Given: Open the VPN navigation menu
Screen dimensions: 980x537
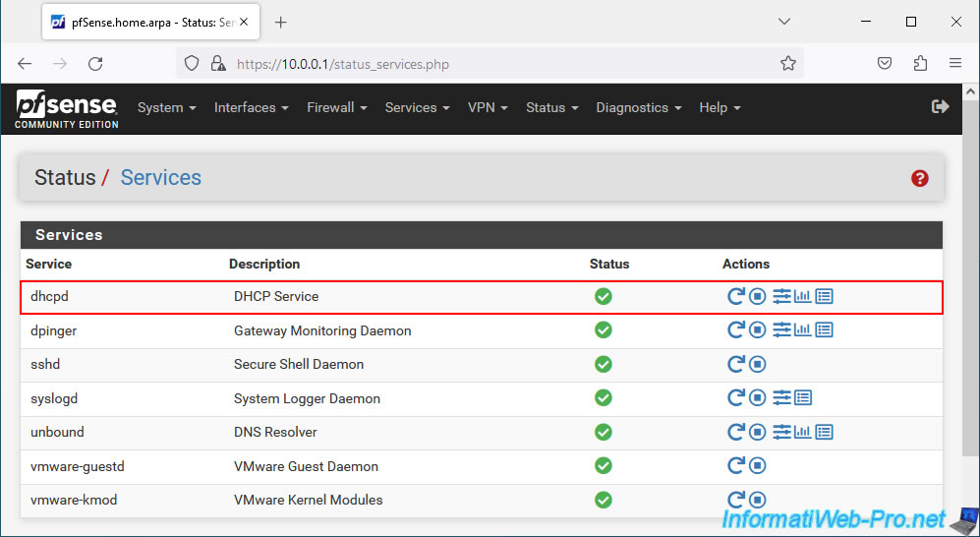Looking at the screenshot, I should pyautogui.click(x=489, y=107).
